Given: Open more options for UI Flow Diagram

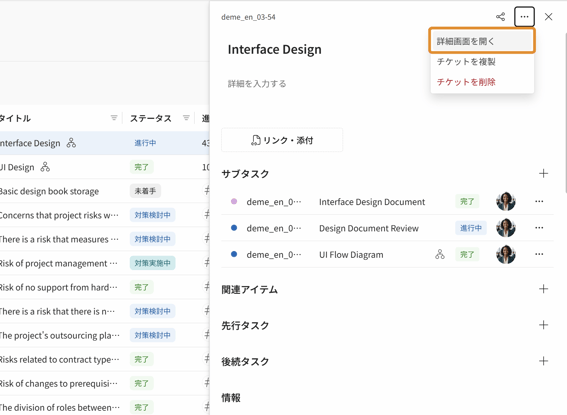Looking at the screenshot, I should pos(539,254).
